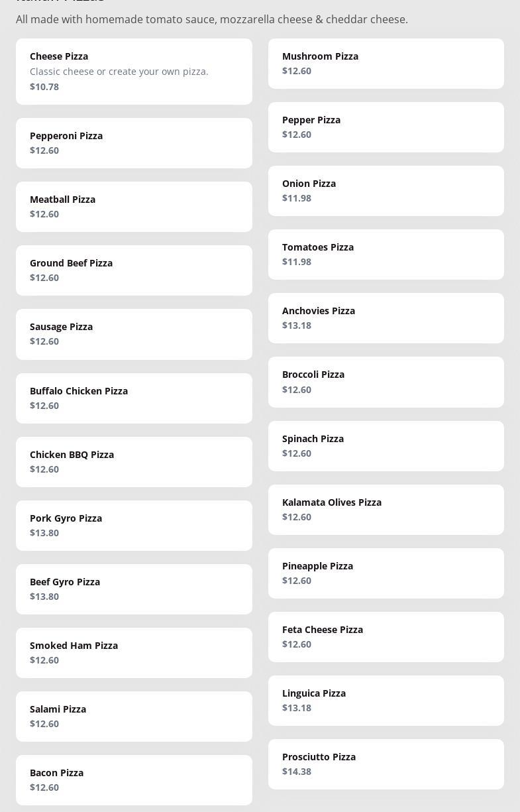Select Prosciutto Pizza for $14.38
Screen dimensions: 520x812
(x=386, y=764)
